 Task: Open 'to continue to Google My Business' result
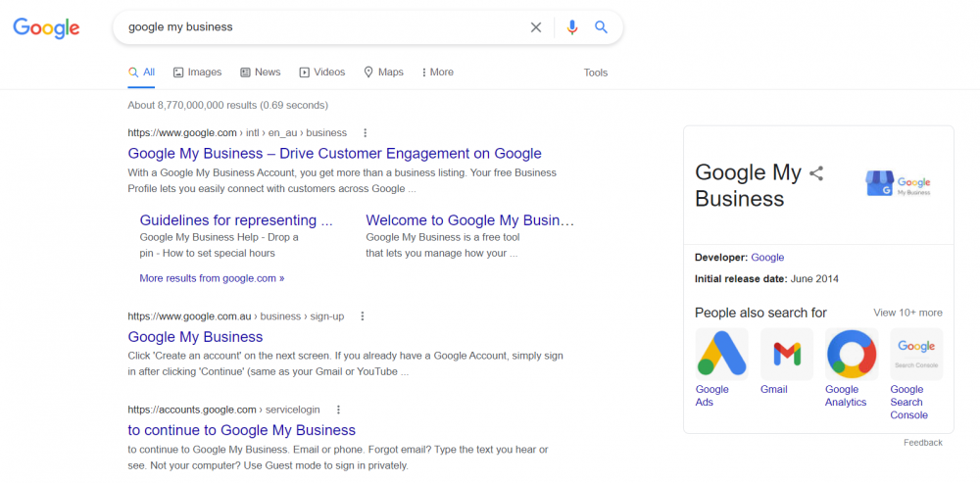241,430
